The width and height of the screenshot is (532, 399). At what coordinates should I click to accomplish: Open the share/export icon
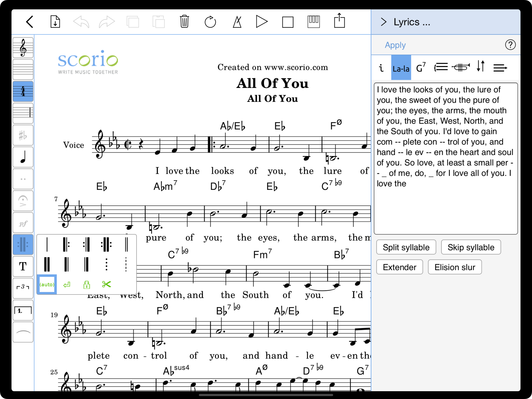[x=339, y=21]
